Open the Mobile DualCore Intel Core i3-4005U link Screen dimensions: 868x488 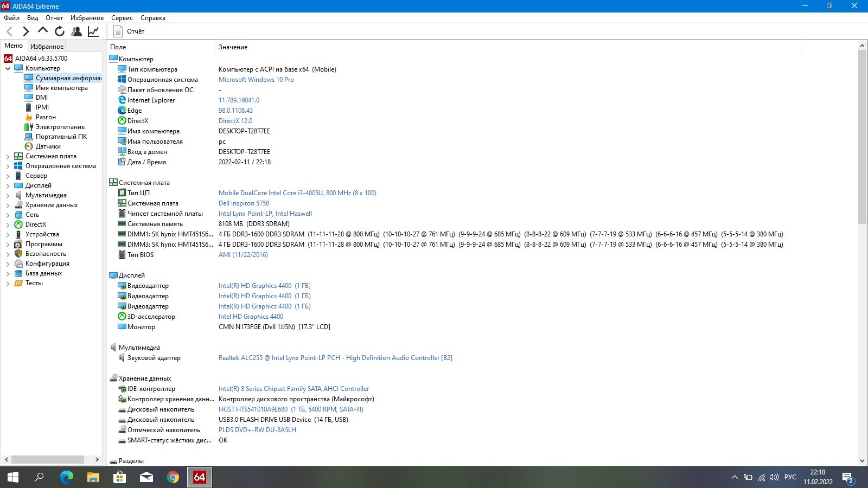[x=297, y=193]
